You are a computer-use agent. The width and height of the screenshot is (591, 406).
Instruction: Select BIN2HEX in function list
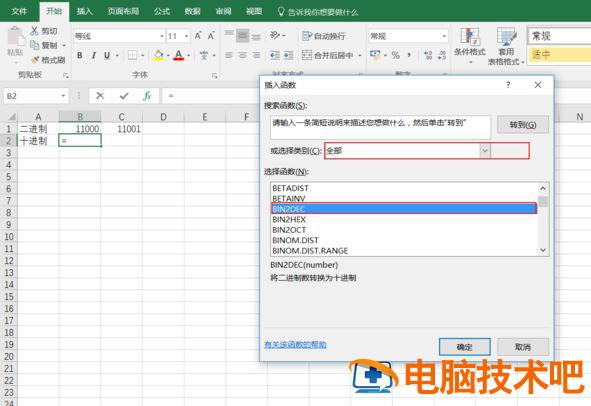(404, 219)
